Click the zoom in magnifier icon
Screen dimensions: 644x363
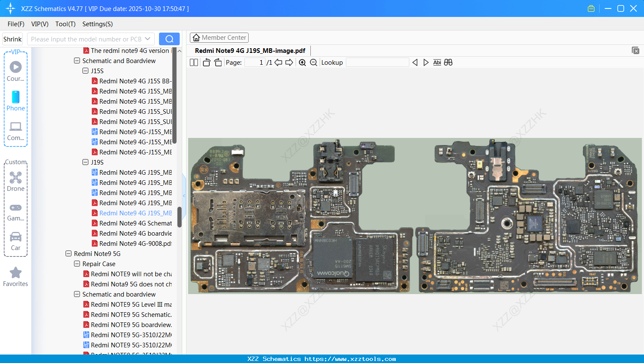[x=302, y=63]
